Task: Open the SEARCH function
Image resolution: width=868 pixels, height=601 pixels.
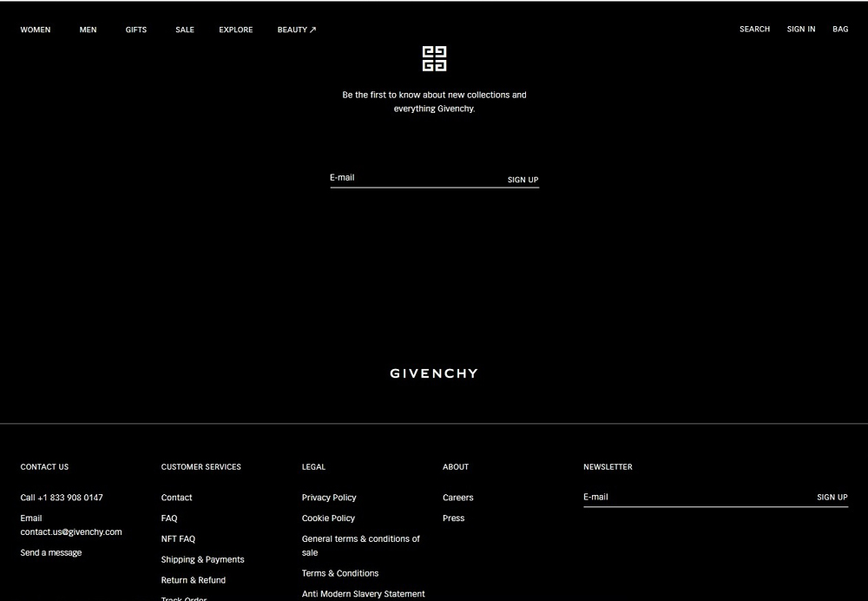Action: 753,29
